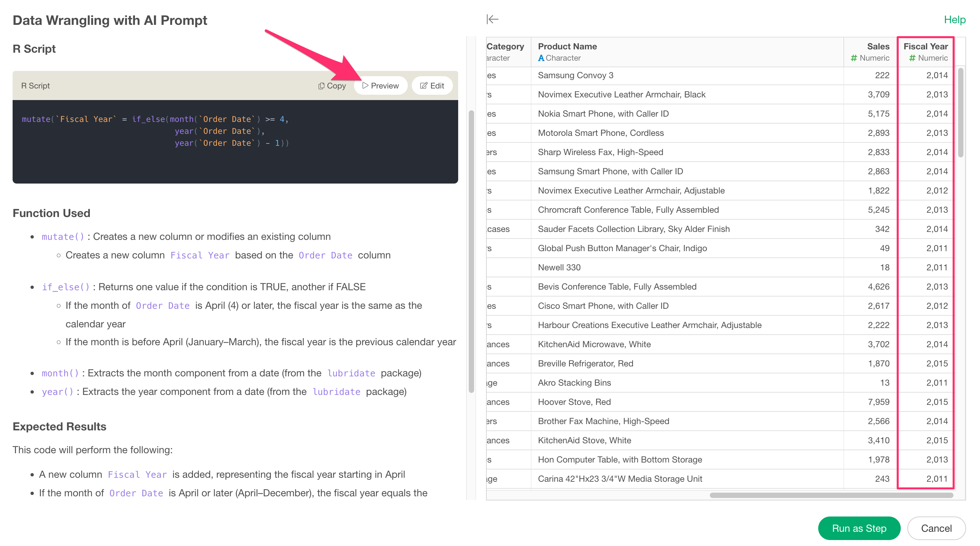This screenshot has width=980, height=546.
Task: Open the Help link
Action: [x=954, y=20]
